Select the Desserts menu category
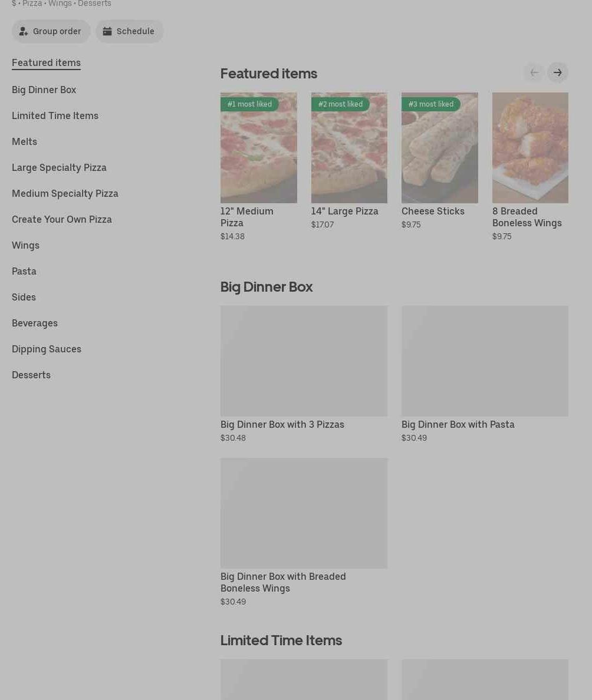 [31, 375]
